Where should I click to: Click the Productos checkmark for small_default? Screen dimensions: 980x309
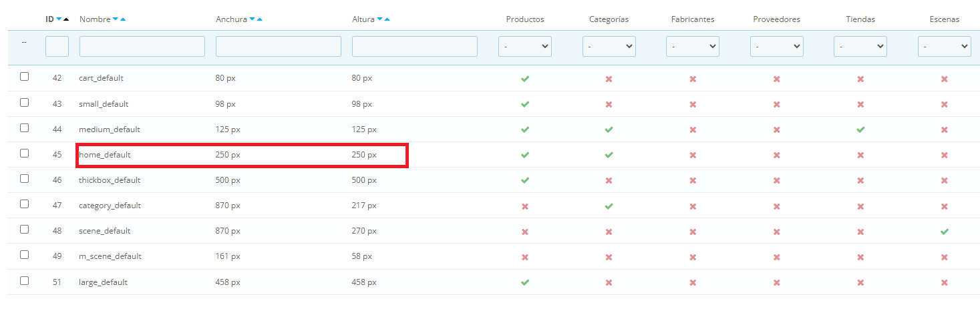click(525, 104)
